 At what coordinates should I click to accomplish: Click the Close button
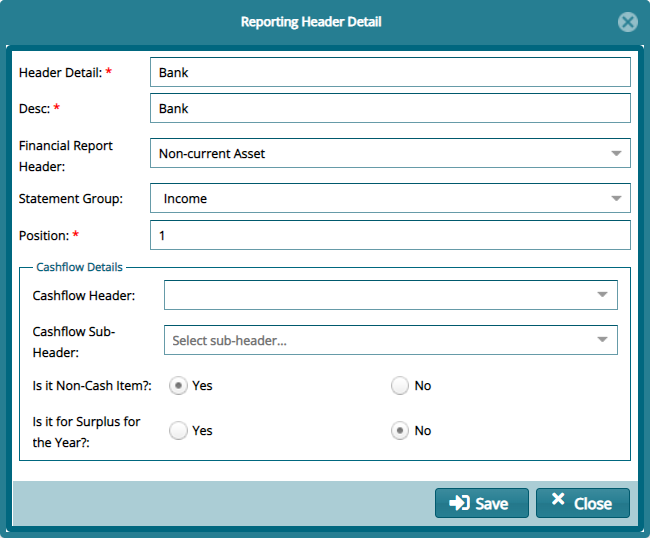[x=583, y=503]
